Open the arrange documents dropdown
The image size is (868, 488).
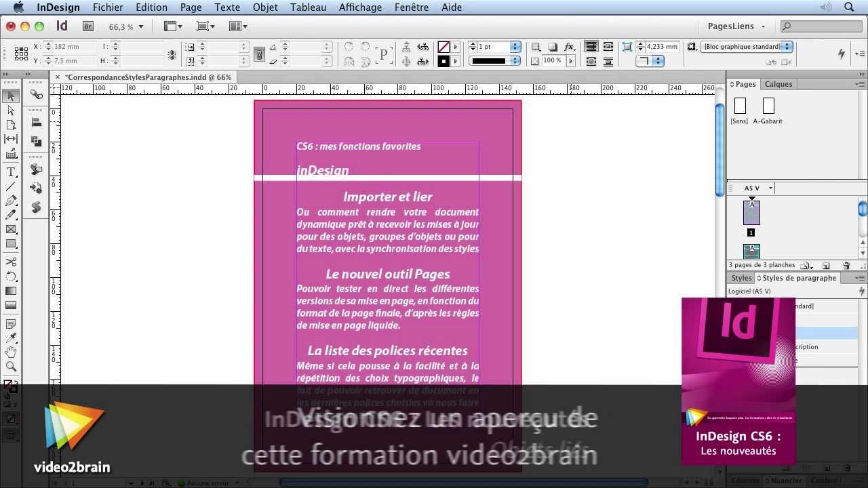(237, 26)
